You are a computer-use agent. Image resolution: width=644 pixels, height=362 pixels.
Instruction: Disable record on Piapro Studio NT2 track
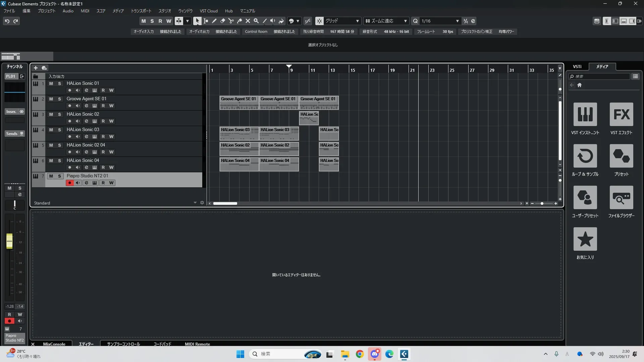(x=70, y=183)
